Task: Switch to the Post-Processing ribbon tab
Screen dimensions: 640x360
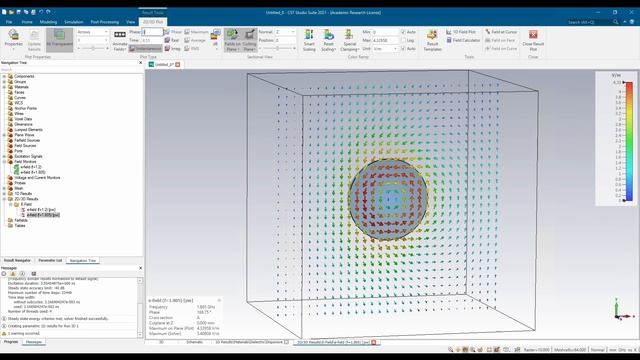Action: 104,22
